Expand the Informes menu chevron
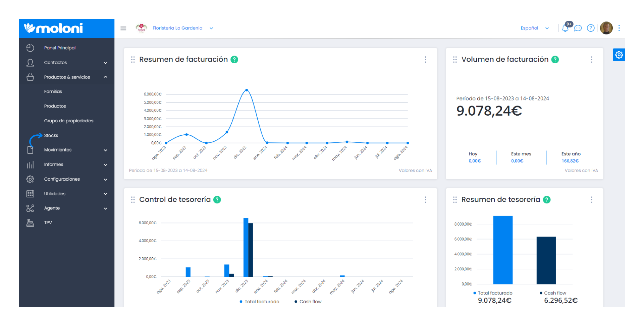 point(105,165)
